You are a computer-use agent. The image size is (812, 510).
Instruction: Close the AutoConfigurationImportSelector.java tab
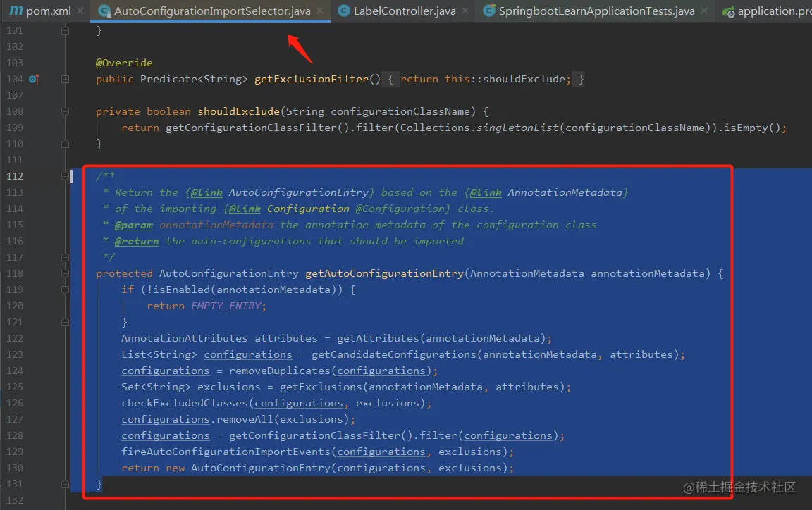(x=320, y=11)
